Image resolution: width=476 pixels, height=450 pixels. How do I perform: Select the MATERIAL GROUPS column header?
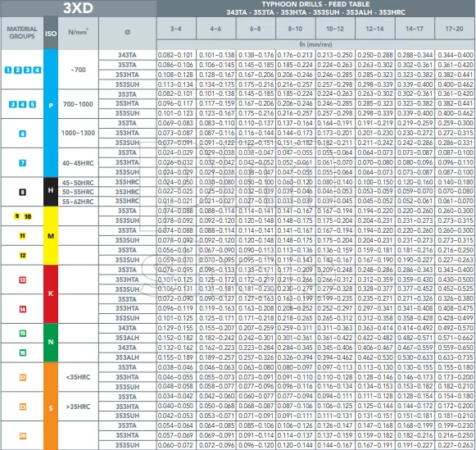coord(22,33)
